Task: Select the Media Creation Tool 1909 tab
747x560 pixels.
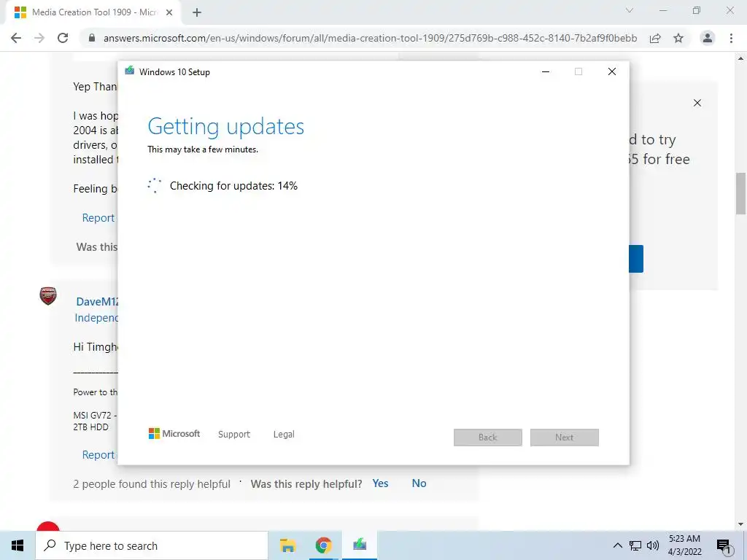Action: click(x=94, y=13)
